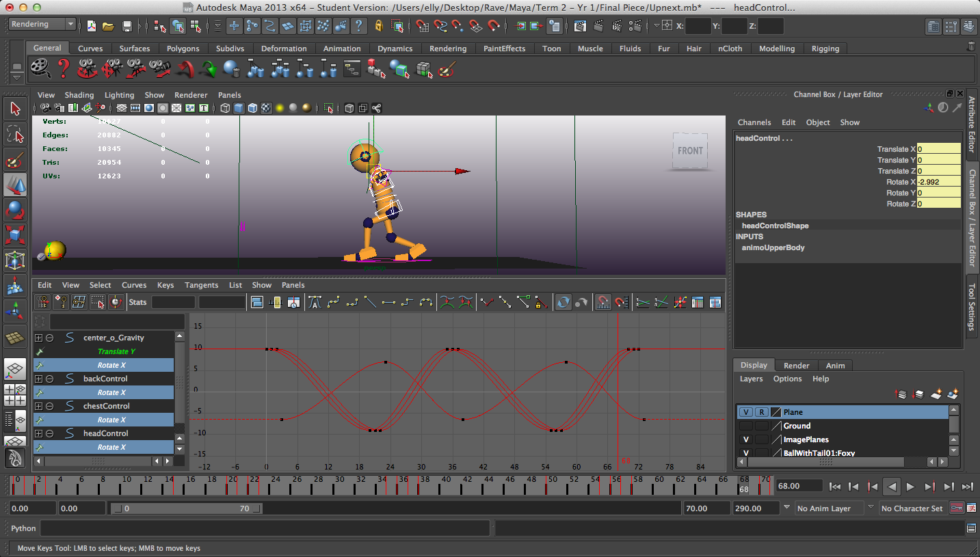Switch to the Animation shelf tab
This screenshot has height=557, width=980.
(342, 49)
